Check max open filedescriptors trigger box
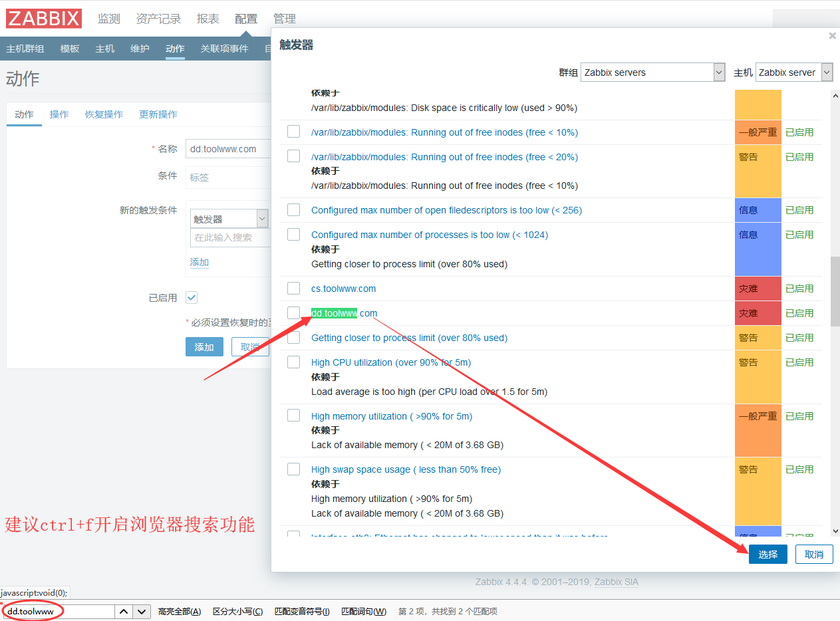Viewport: 840px width, 621px height. pos(293,209)
